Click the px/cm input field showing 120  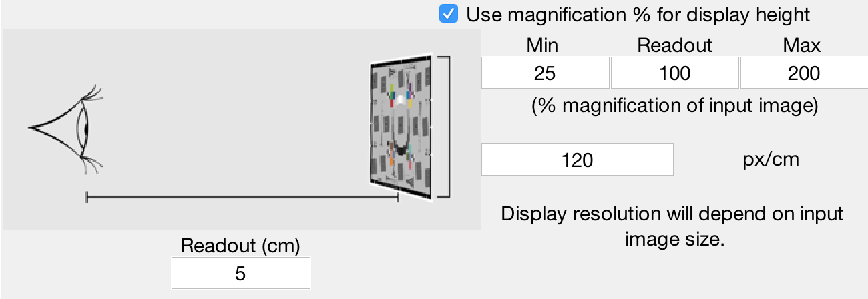coord(578,160)
